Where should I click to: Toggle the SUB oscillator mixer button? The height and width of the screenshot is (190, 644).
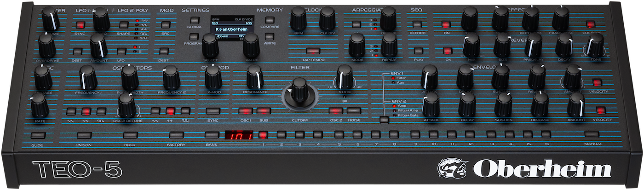[263, 111]
